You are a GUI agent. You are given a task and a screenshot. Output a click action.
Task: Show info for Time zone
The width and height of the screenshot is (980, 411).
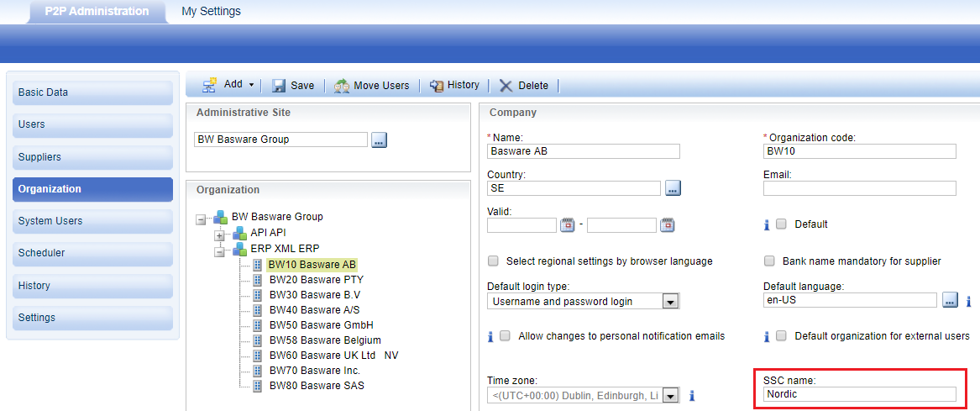[x=692, y=395]
